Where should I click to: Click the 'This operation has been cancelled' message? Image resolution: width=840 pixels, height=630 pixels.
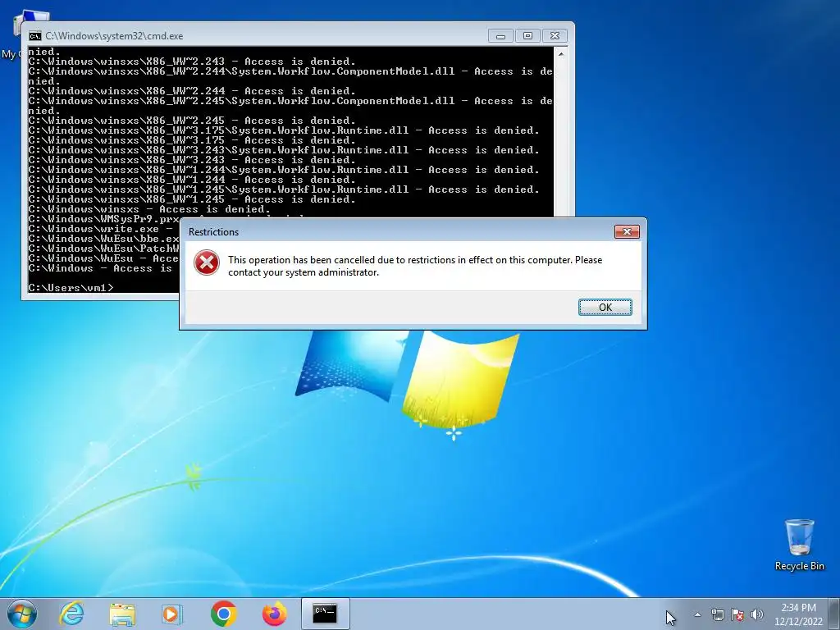415,266
